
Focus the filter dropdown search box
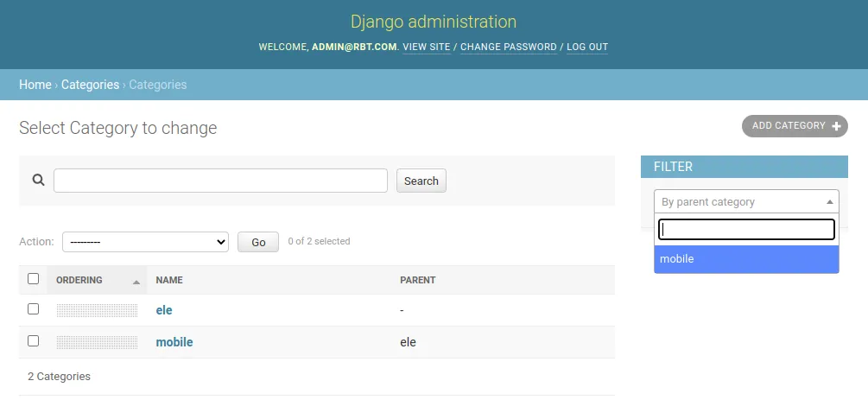point(746,229)
